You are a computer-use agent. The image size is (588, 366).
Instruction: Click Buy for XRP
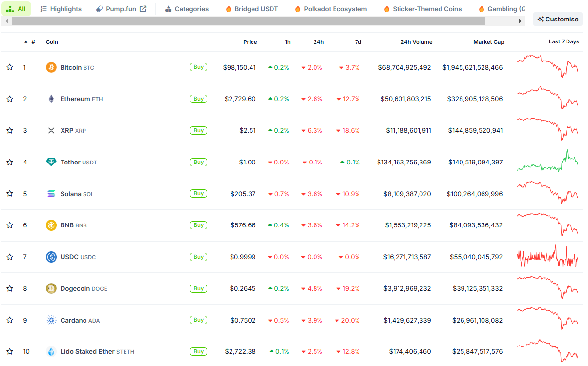point(198,130)
